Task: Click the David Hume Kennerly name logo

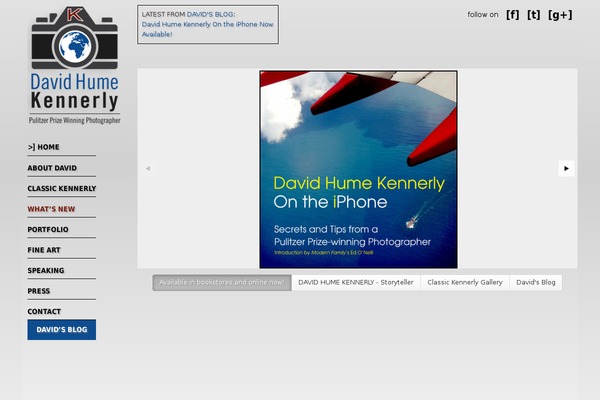Action: 75,92
